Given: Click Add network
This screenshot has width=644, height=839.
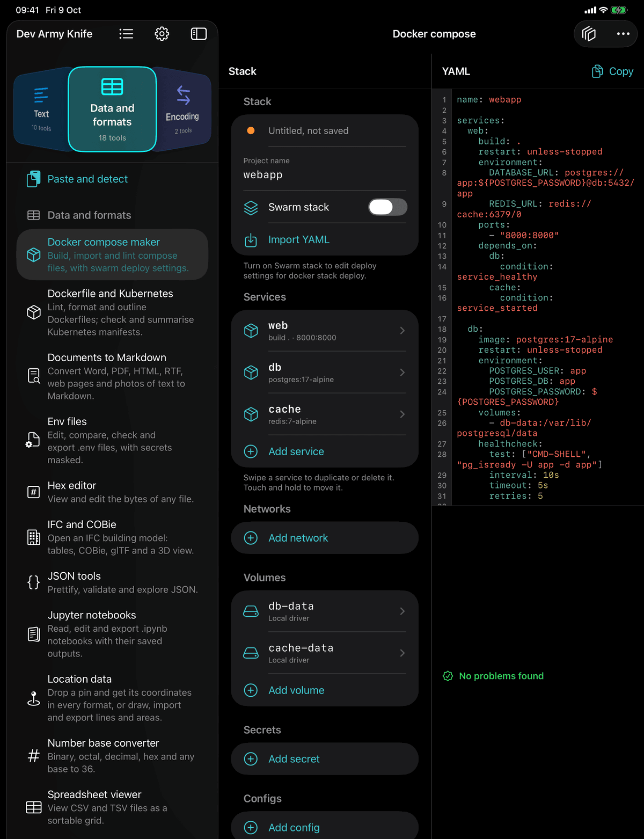Looking at the screenshot, I should pos(298,538).
